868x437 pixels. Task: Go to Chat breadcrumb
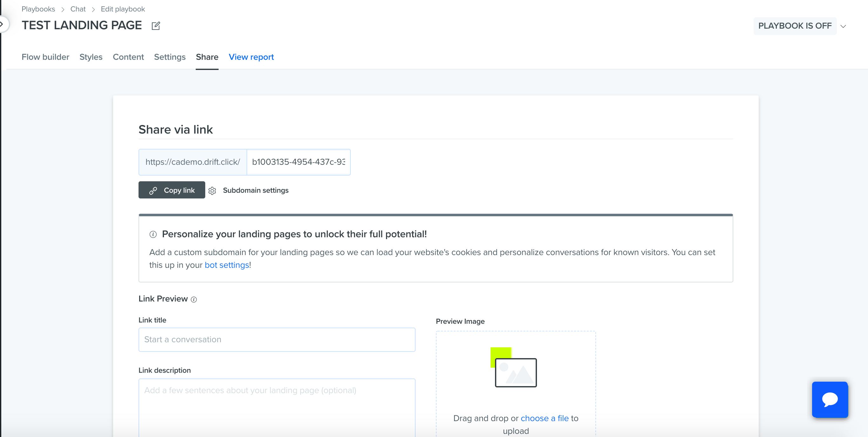point(78,9)
